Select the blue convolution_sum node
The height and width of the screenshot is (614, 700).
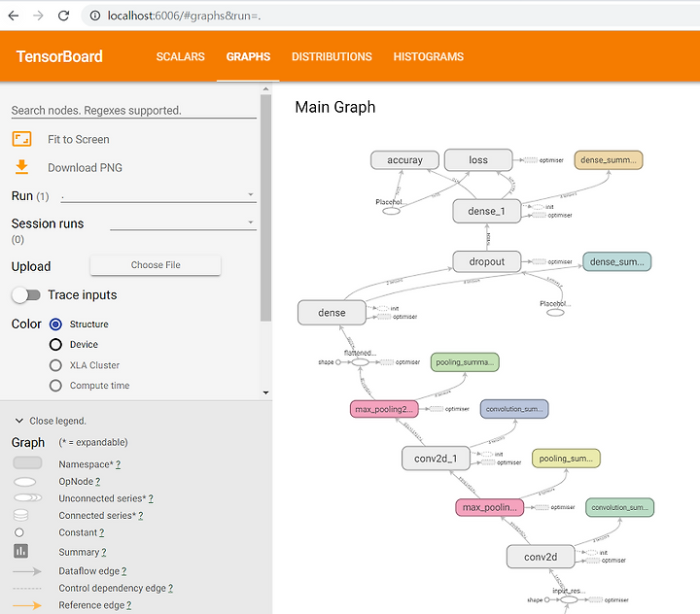tap(514, 409)
